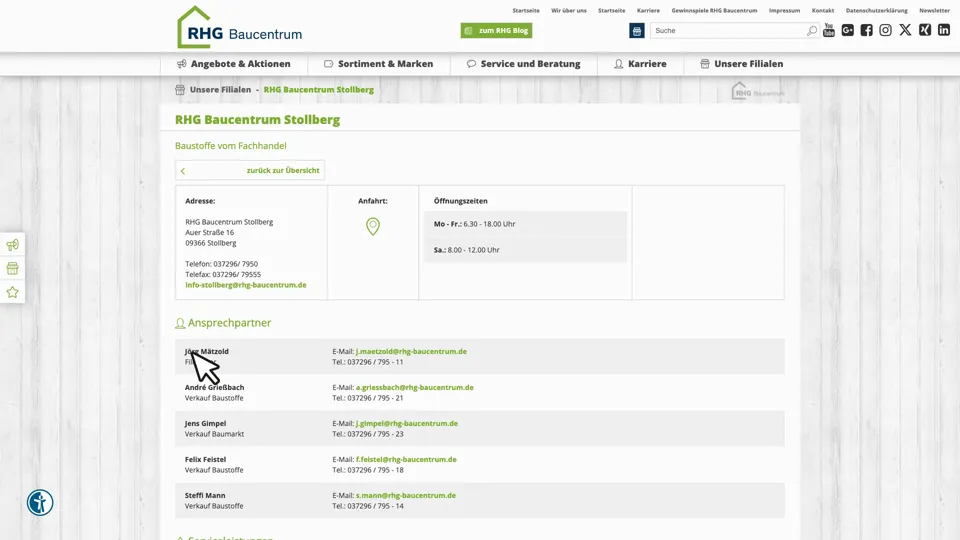
Task: Open the Service und Beratung menu
Action: (x=523, y=64)
